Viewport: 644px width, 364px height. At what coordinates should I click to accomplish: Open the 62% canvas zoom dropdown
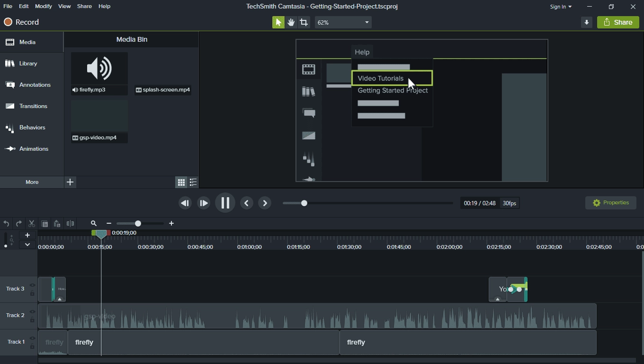(343, 22)
